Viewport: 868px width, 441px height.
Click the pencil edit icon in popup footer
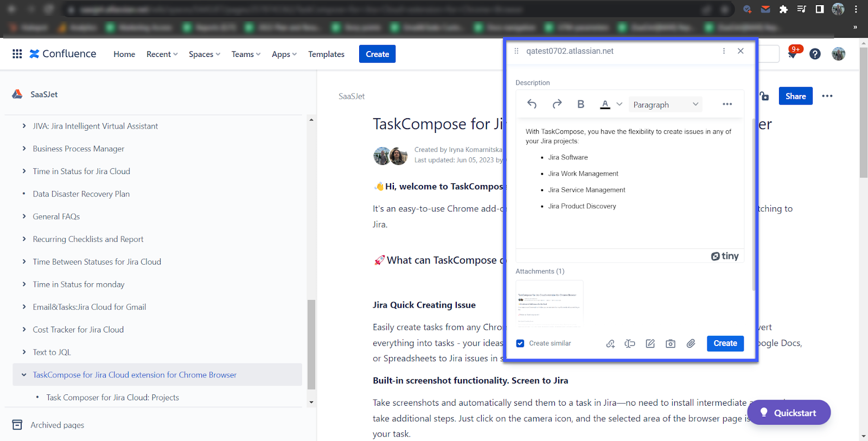point(650,343)
